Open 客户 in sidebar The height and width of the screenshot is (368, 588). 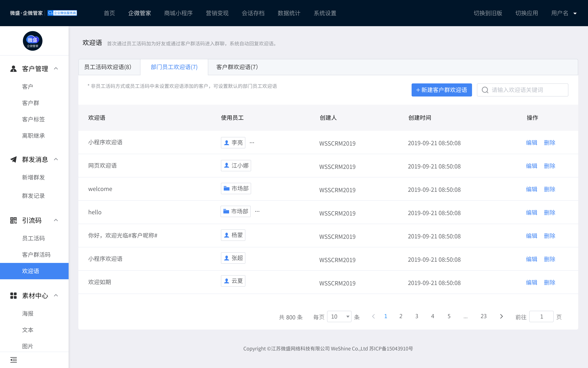tap(27, 87)
